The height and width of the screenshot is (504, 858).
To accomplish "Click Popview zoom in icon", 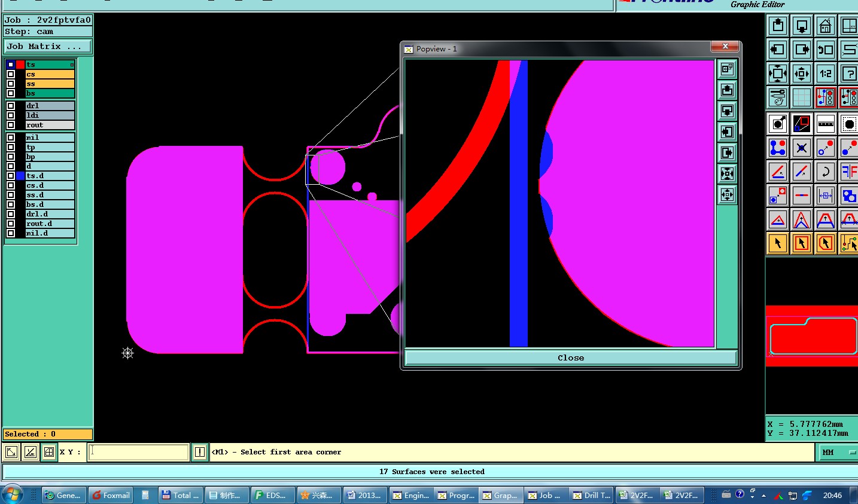I will click(727, 174).
